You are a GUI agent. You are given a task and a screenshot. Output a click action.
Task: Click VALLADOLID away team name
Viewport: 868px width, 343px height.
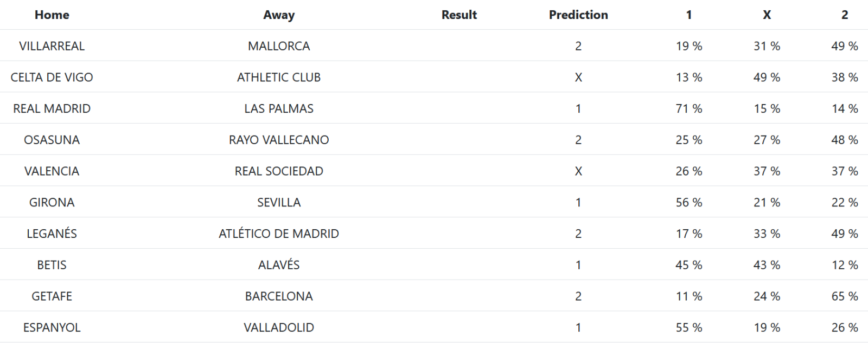(x=279, y=327)
